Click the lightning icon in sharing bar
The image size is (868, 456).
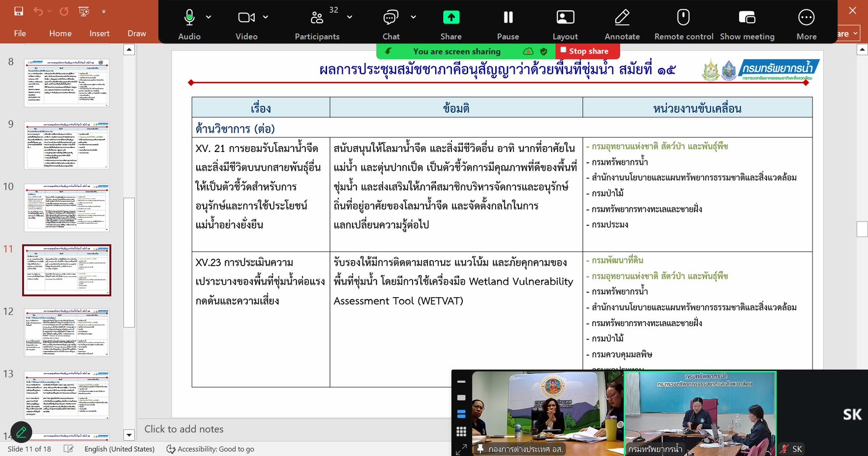point(389,51)
